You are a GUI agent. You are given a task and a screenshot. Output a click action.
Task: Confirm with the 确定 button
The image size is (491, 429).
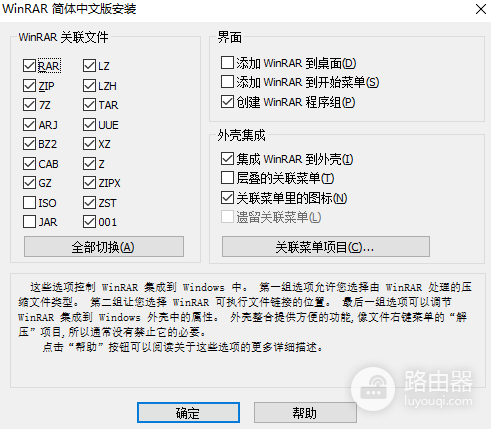188,413
